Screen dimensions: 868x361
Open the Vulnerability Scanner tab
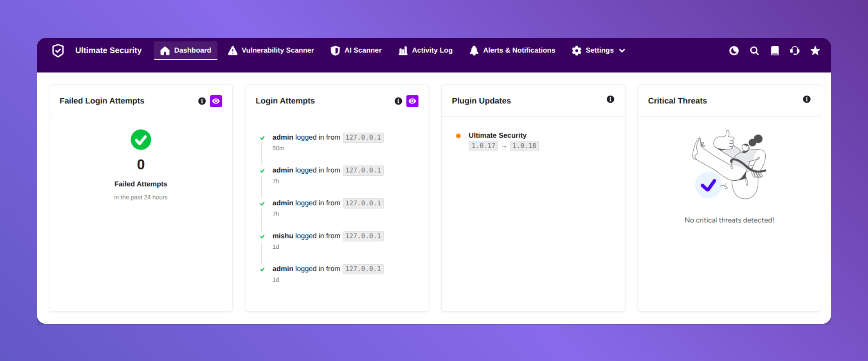coord(271,50)
